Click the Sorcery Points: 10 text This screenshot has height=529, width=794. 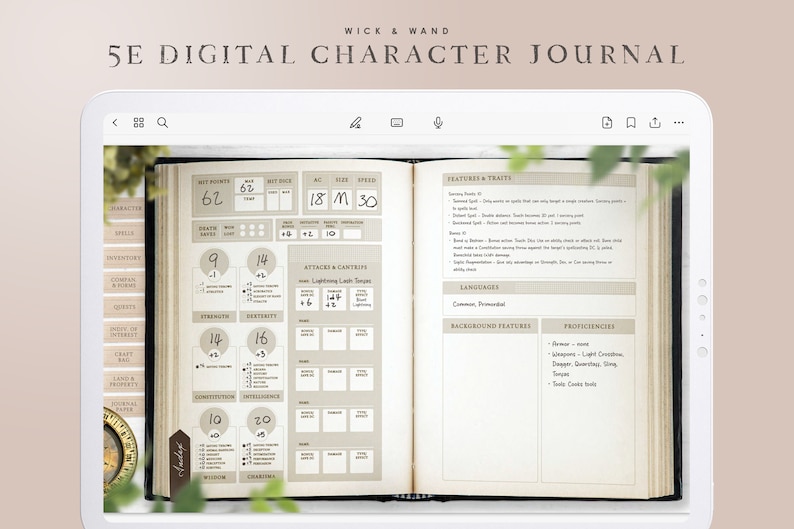(465, 194)
